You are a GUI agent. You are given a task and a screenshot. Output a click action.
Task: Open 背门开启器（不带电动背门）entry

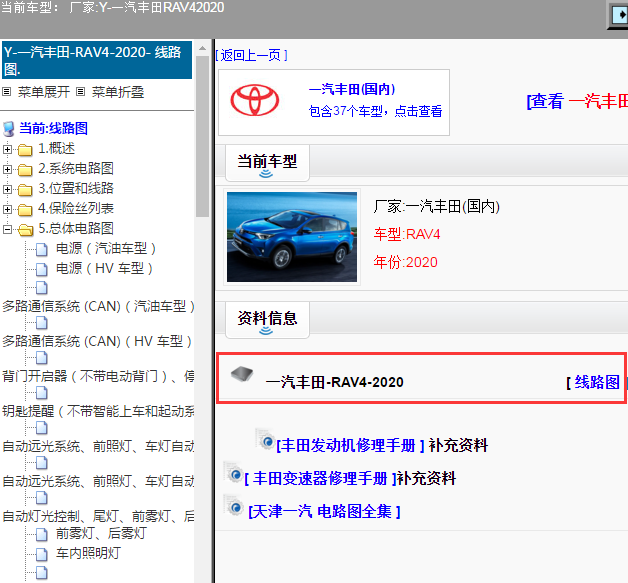(x=98, y=376)
